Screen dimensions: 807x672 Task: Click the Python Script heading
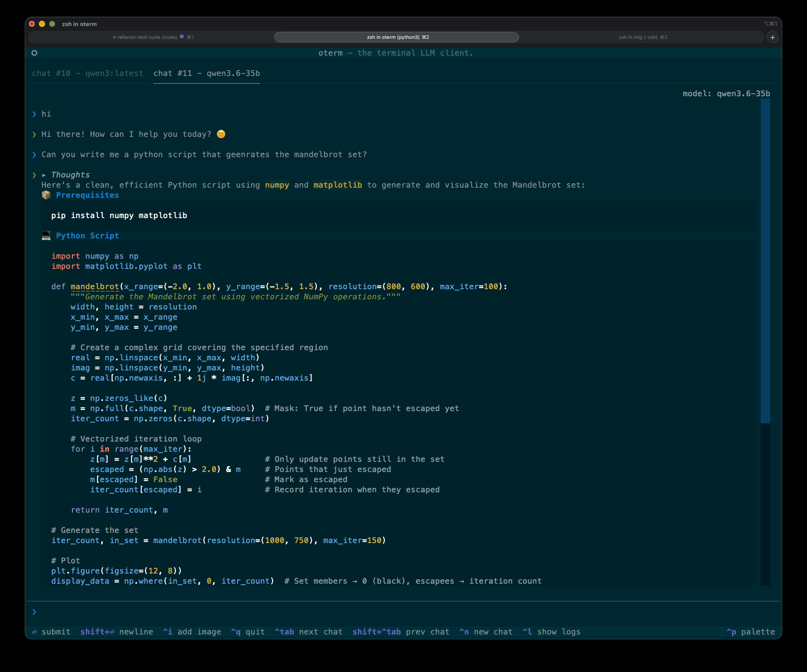pyautogui.click(x=87, y=236)
